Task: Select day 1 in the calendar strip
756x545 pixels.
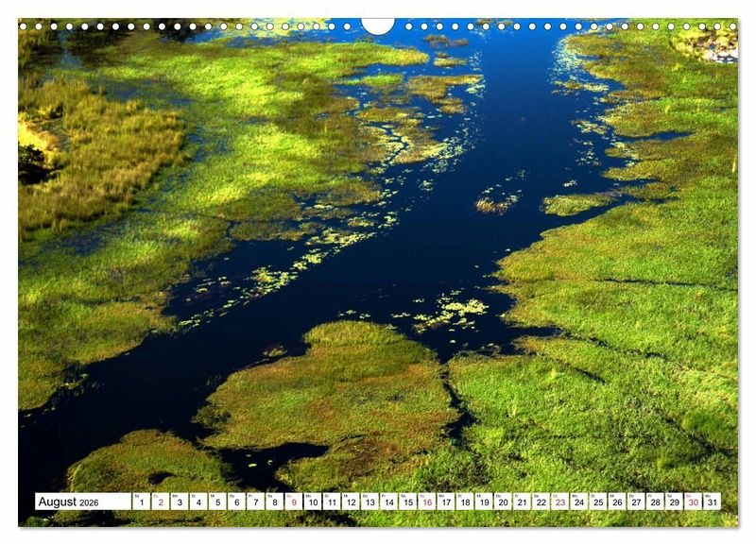Action: 141,502
